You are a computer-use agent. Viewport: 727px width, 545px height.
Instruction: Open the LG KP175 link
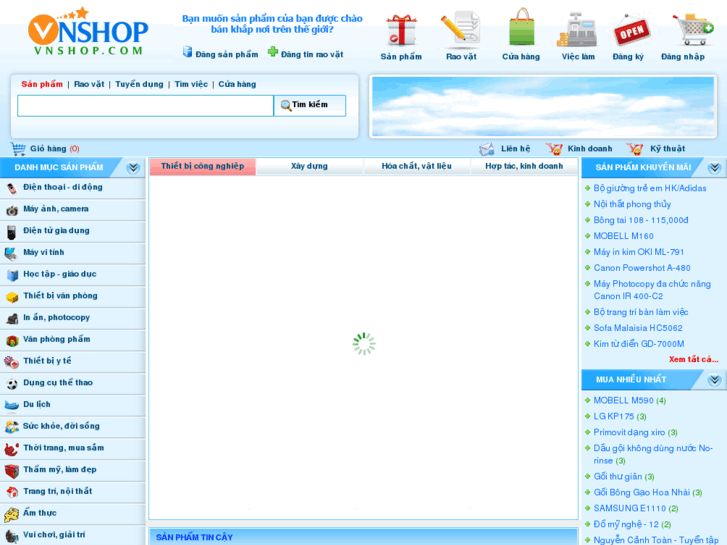click(613, 416)
